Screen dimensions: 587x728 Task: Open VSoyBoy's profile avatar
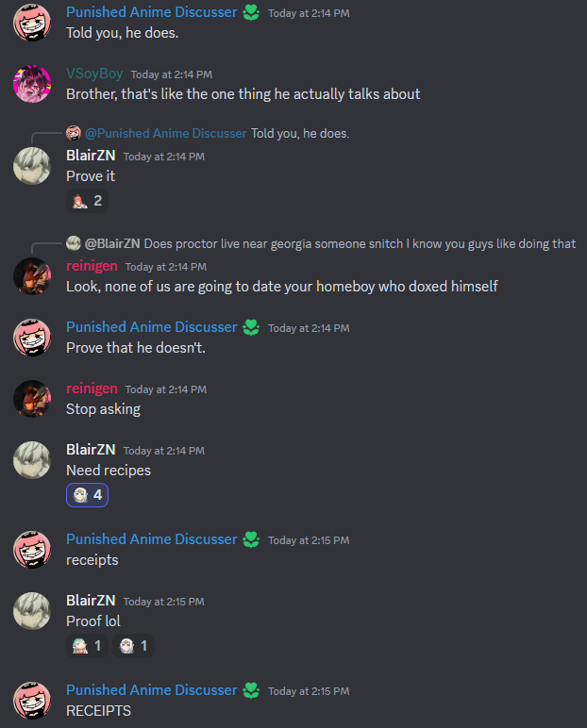(32, 84)
